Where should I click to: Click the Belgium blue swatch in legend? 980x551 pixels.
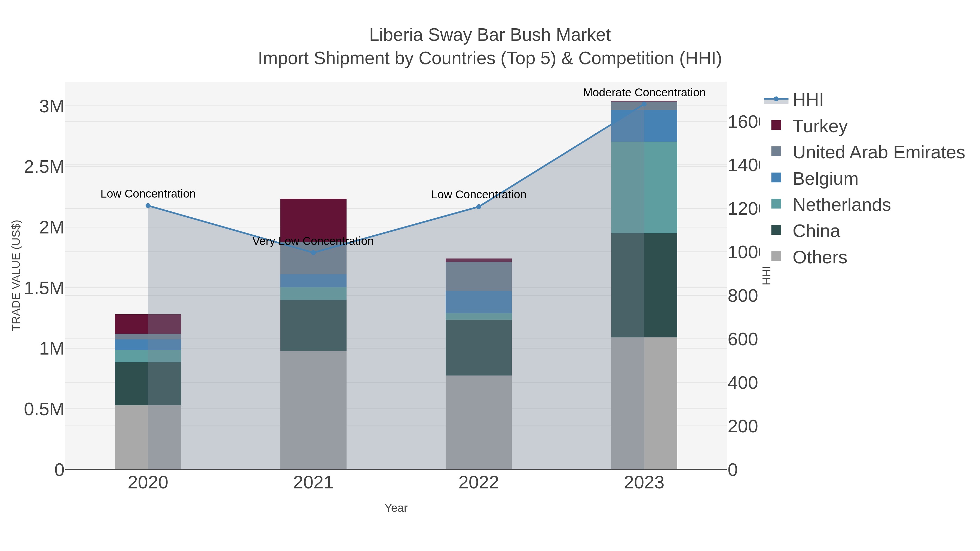776,178
